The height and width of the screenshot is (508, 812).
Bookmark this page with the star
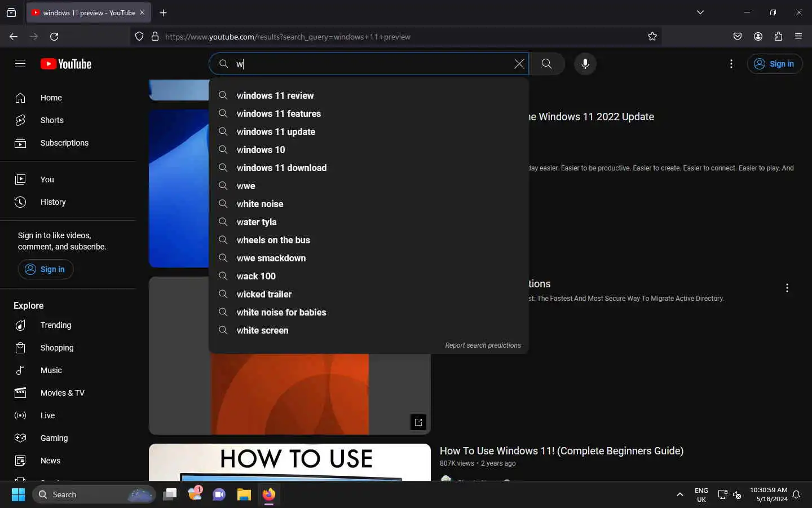[x=652, y=37]
